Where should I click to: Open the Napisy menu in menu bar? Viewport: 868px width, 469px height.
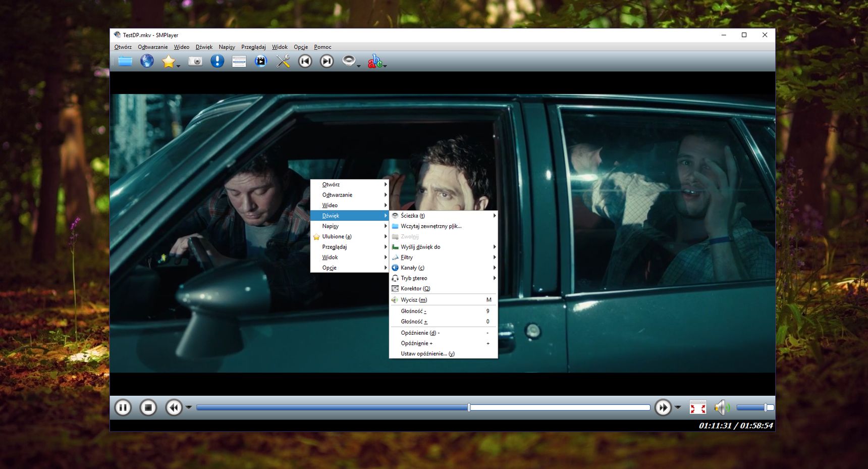point(227,47)
